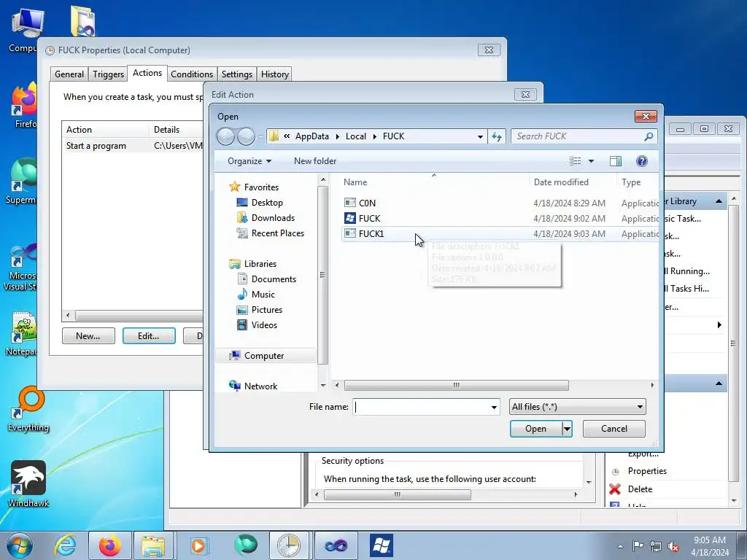The image size is (747, 560).
Task: Click the file list horizontal scrollbar
Action: click(457, 385)
